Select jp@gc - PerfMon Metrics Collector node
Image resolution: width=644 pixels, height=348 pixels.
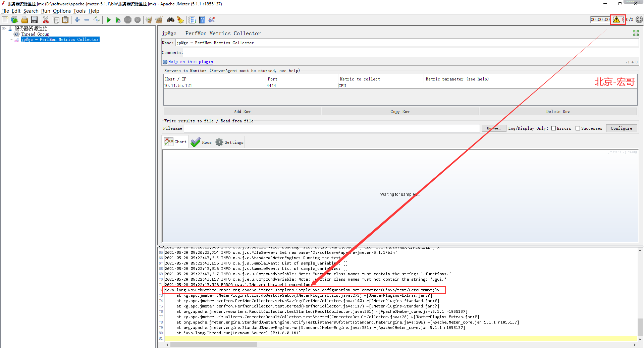click(x=60, y=40)
